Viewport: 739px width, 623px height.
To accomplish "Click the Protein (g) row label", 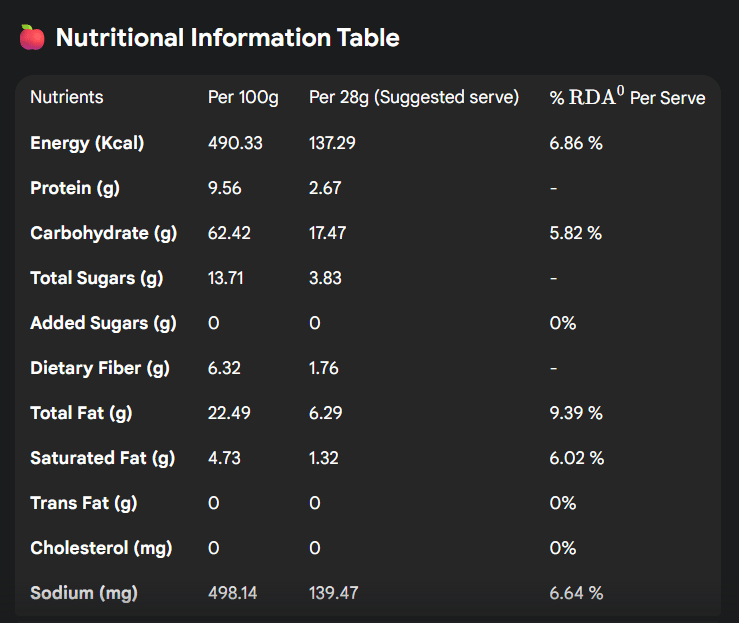I will pyautogui.click(x=75, y=188).
